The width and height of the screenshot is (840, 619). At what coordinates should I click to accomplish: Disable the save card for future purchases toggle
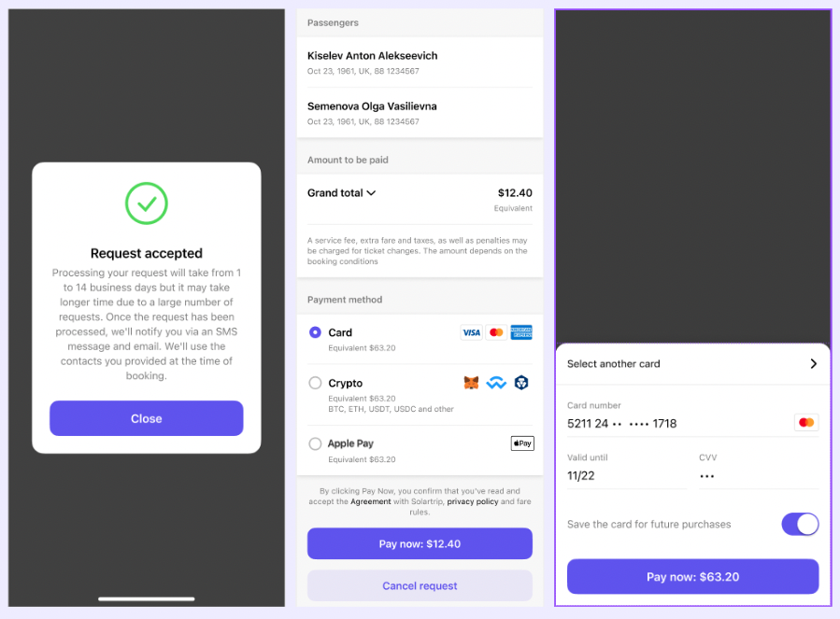click(800, 524)
